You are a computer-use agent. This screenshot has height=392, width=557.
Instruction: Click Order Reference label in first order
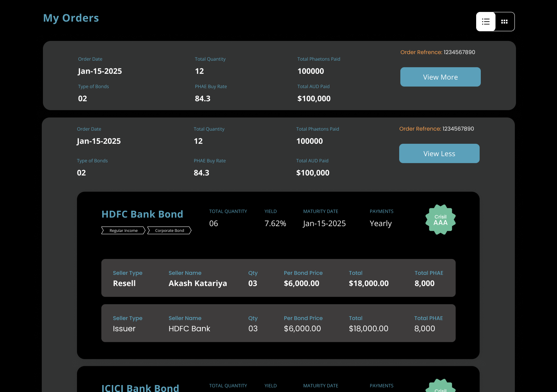pos(421,52)
